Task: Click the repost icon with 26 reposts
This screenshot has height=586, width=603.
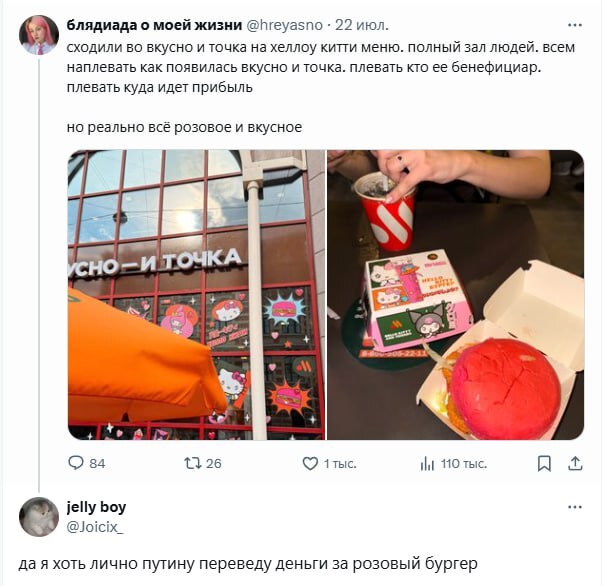Action: pos(192,463)
